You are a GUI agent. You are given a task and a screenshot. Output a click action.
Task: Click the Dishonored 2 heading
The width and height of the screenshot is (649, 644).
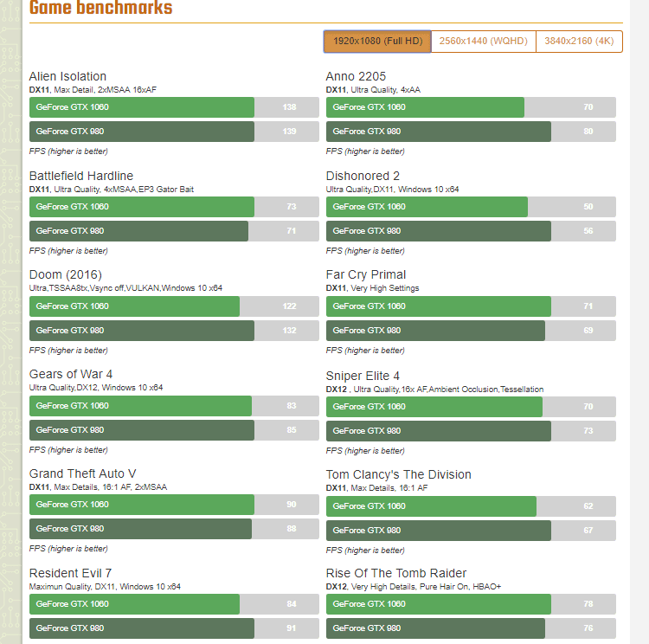click(363, 176)
